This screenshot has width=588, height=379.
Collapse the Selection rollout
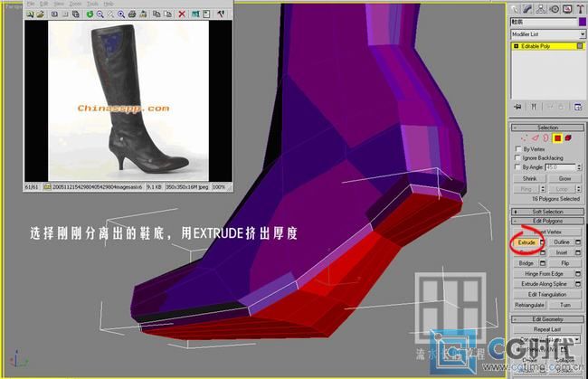pyautogui.click(x=547, y=128)
